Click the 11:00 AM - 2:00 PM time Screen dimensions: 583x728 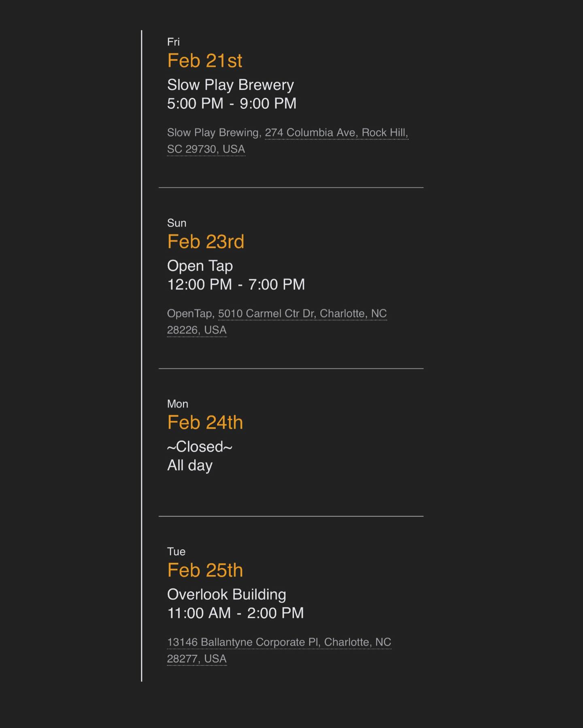click(236, 613)
